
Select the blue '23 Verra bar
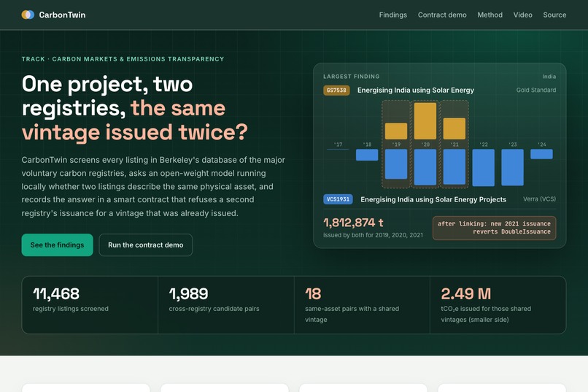pyautogui.click(x=512, y=167)
